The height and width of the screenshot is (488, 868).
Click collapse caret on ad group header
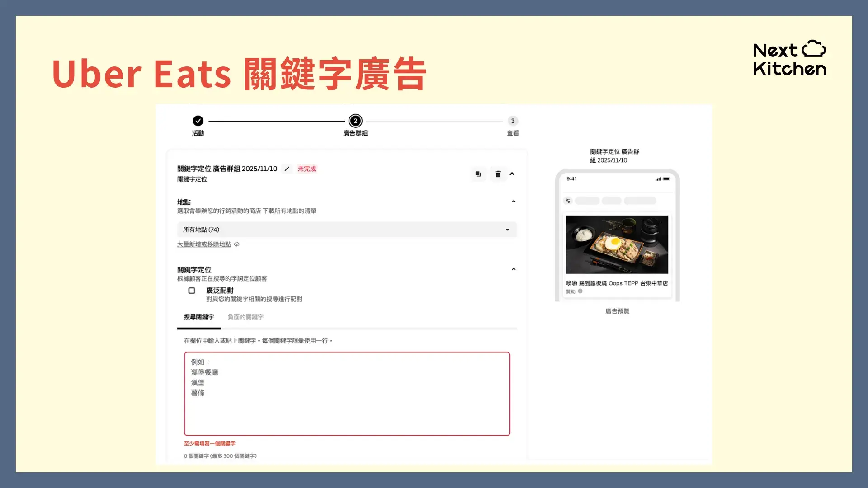512,174
